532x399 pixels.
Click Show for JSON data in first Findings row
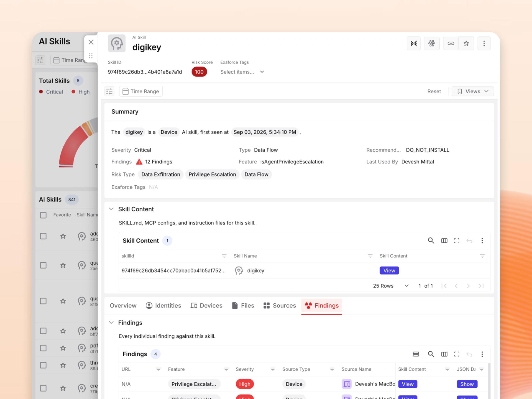click(467, 384)
